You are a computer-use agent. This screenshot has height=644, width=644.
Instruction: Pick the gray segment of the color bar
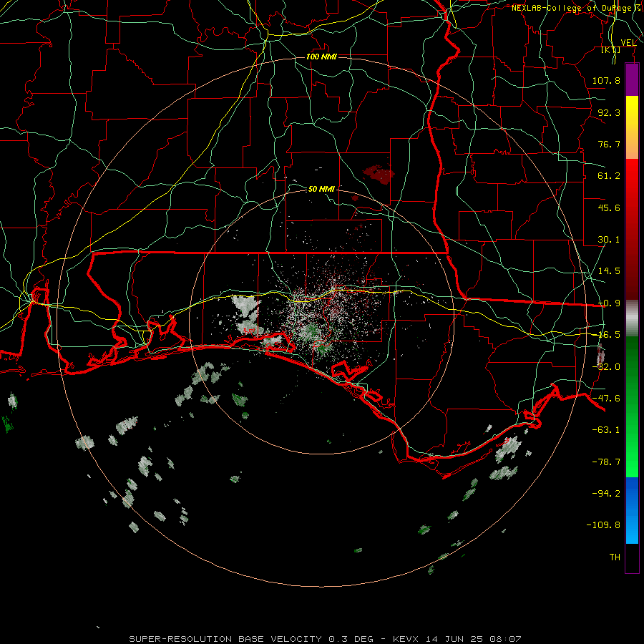point(632,318)
